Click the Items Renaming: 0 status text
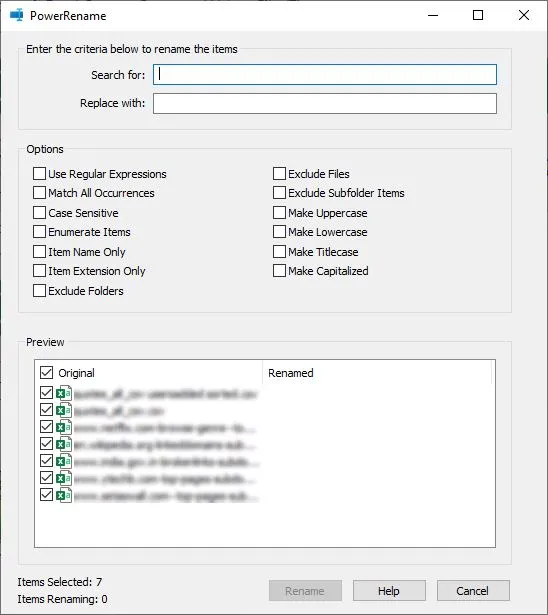The height and width of the screenshot is (615, 548). 62,599
